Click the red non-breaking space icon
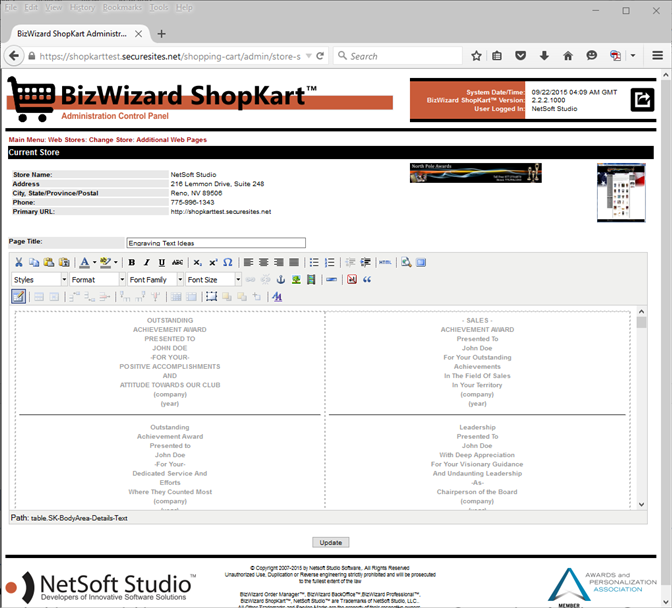672x608 pixels. click(x=352, y=280)
